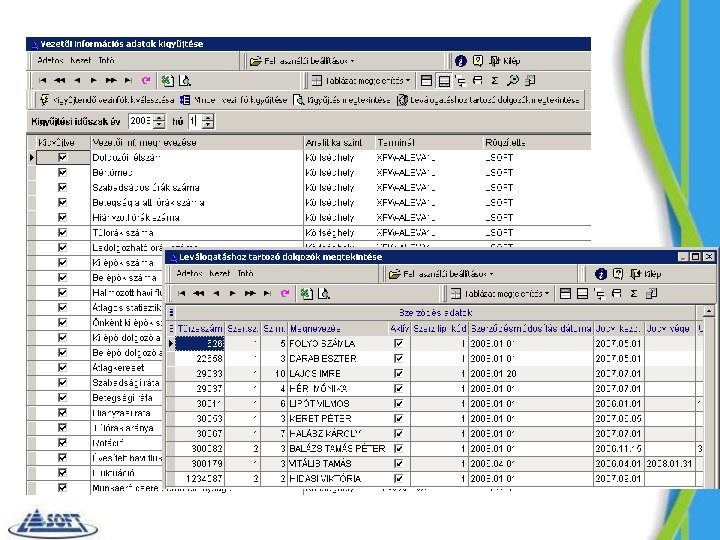Toggle Kigyűjtve checkbox for Bértömeg row
Viewport: 720px width, 540px height.
(62, 173)
